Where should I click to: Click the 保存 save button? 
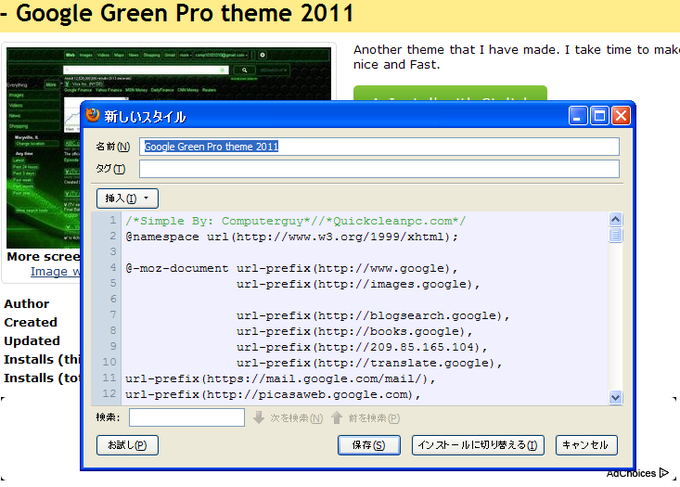click(x=369, y=445)
